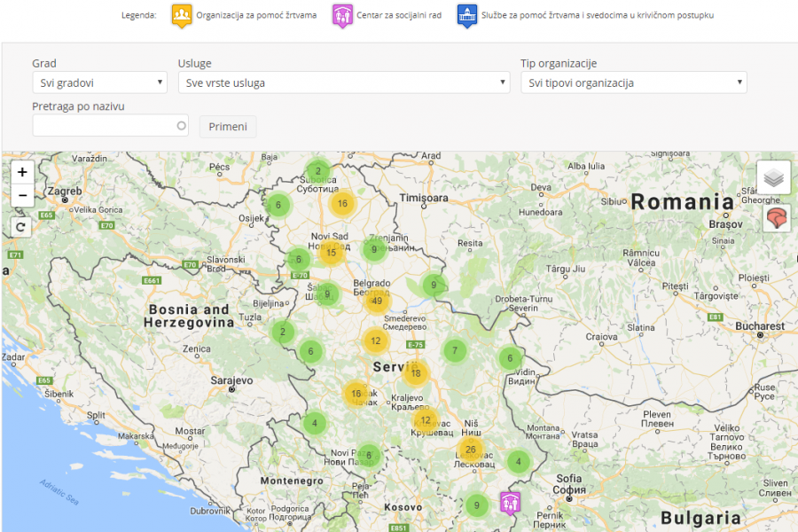Click the map reset refresh icon
The image size is (798, 532).
click(x=22, y=227)
